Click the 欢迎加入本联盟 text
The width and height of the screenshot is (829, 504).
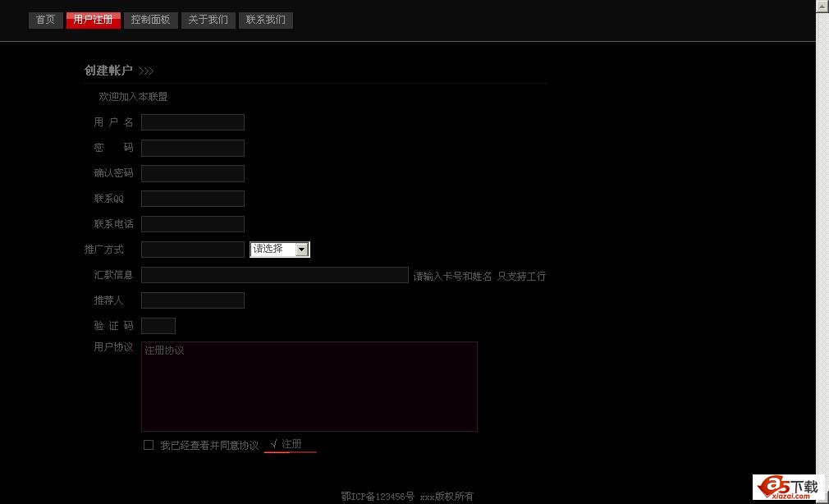click(x=133, y=97)
